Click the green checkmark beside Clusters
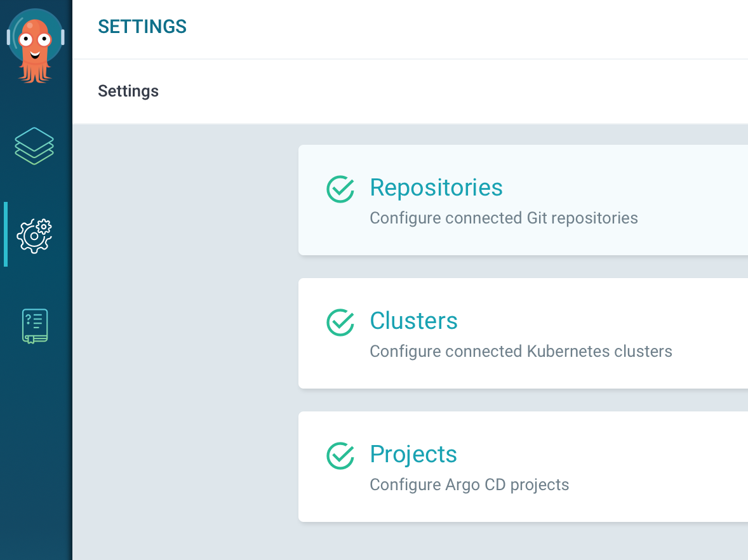This screenshot has height=560, width=748. click(x=340, y=323)
